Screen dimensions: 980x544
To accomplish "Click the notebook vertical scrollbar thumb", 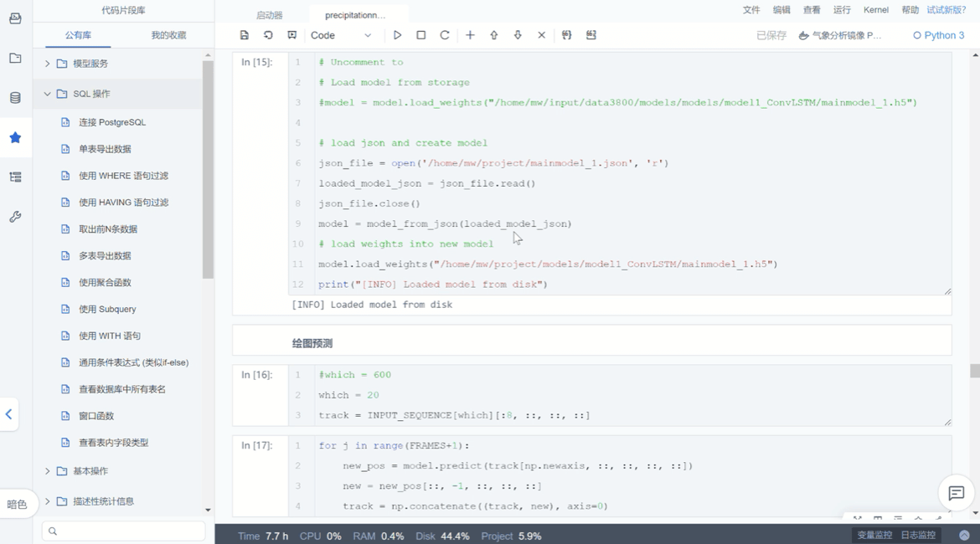I will click(974, 371).
